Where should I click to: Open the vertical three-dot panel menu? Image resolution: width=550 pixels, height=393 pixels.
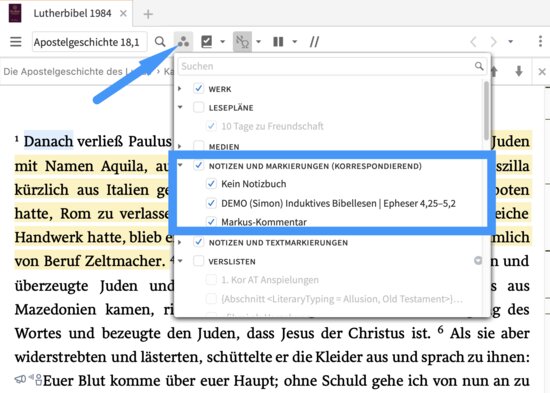tap(540, 41)
